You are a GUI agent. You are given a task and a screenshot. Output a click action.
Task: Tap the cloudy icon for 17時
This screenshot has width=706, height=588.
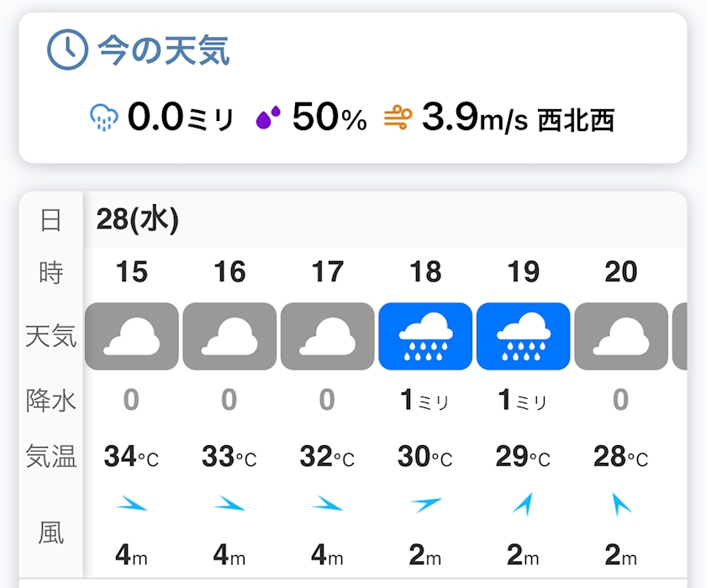327,336
